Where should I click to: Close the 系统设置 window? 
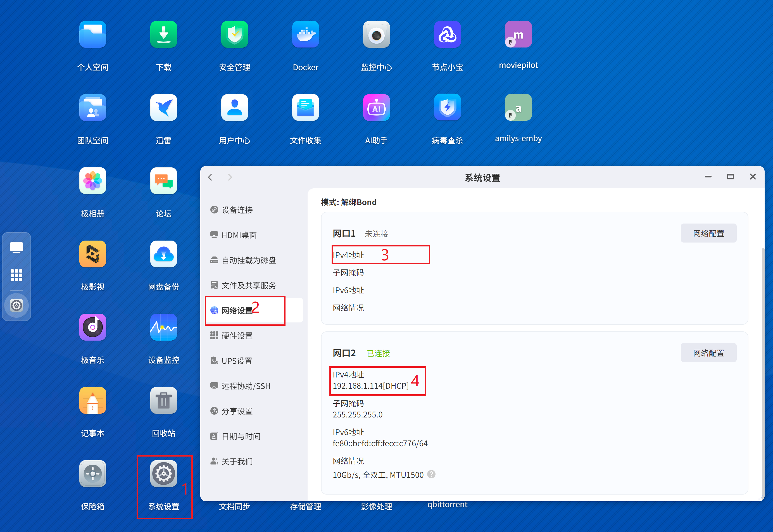pyautogui.click(x=753, y=177)
